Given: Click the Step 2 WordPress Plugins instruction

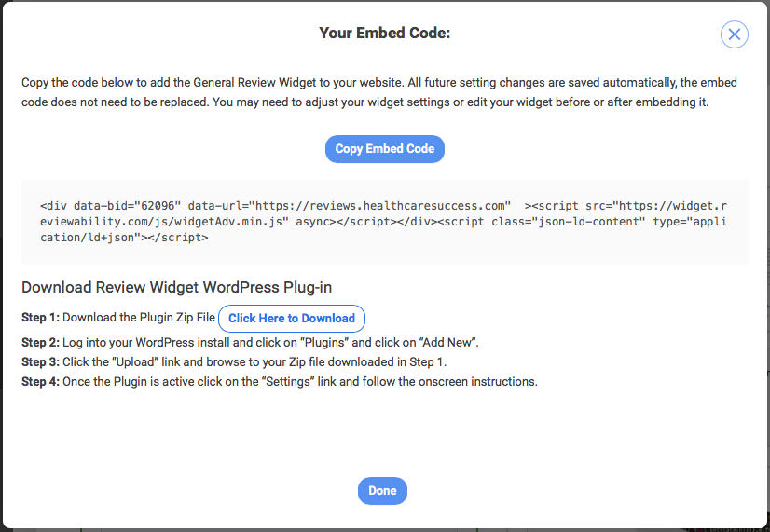Looking at the screenshot, I should [250, 343].
